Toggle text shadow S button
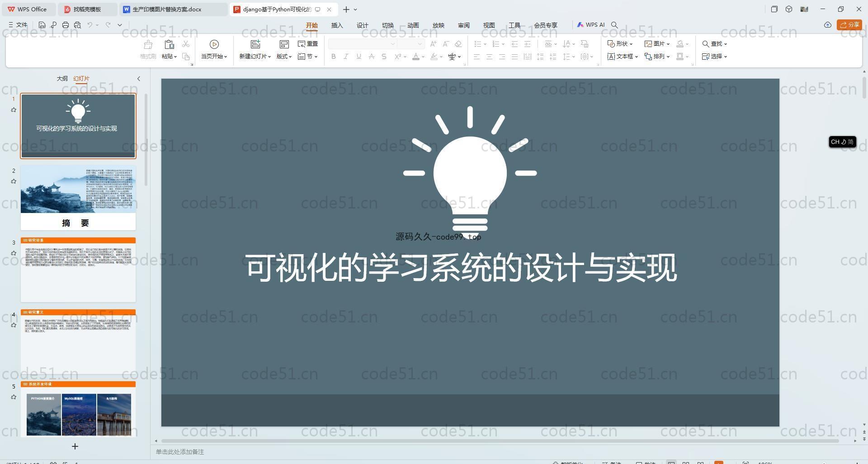 point(384,57)
